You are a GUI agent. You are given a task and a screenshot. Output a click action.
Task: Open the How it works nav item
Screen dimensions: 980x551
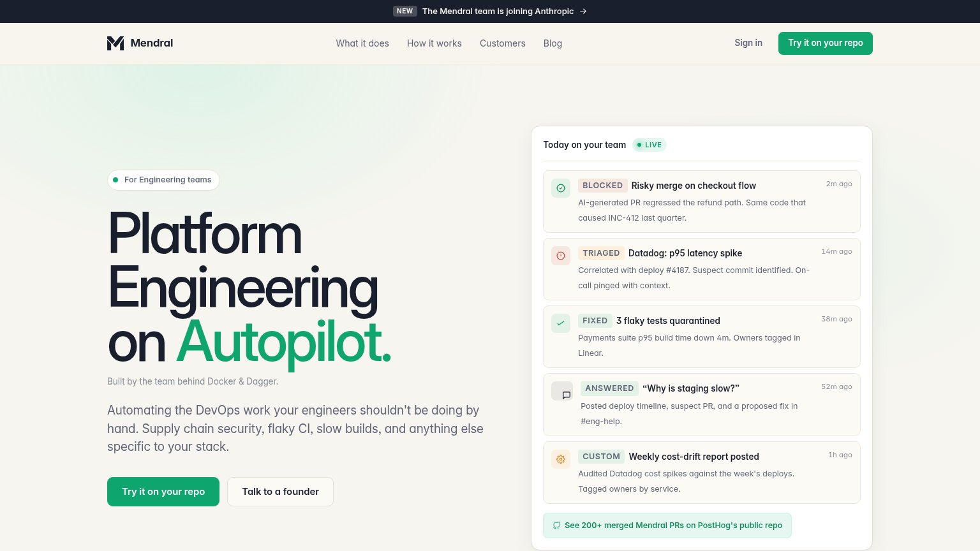tap(434, 43)
